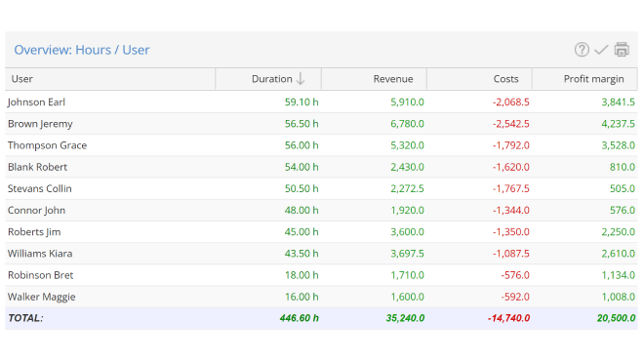Click the 4,237.5 profit margin value
The width and height of the screenshot is (644, 361).
point(618,124)
